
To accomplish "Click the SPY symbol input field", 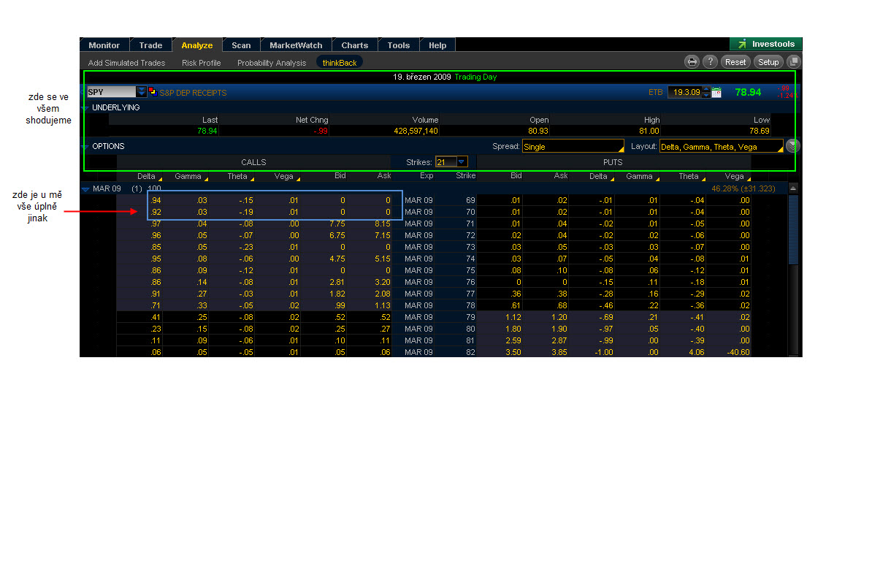I will [x=111, y=92].
